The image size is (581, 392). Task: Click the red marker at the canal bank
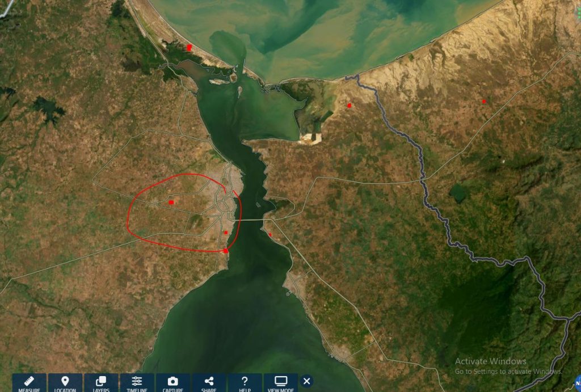tap(225, 250)
